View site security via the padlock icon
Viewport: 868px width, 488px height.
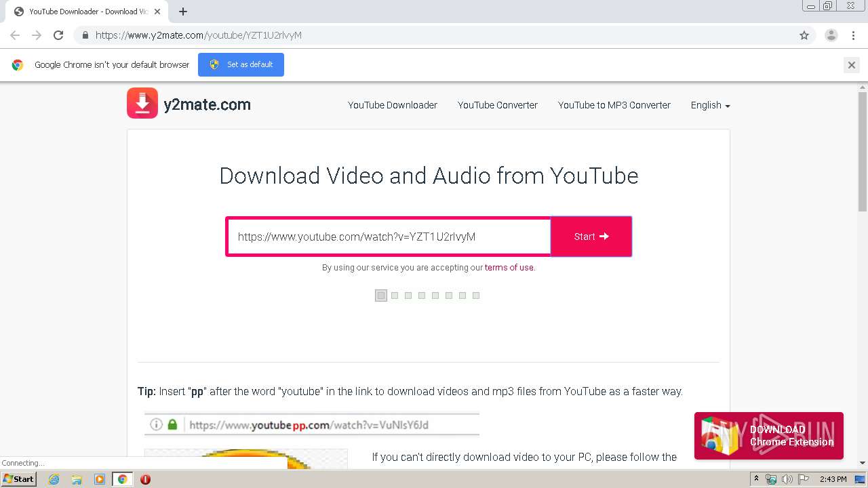tap(85, 35)
